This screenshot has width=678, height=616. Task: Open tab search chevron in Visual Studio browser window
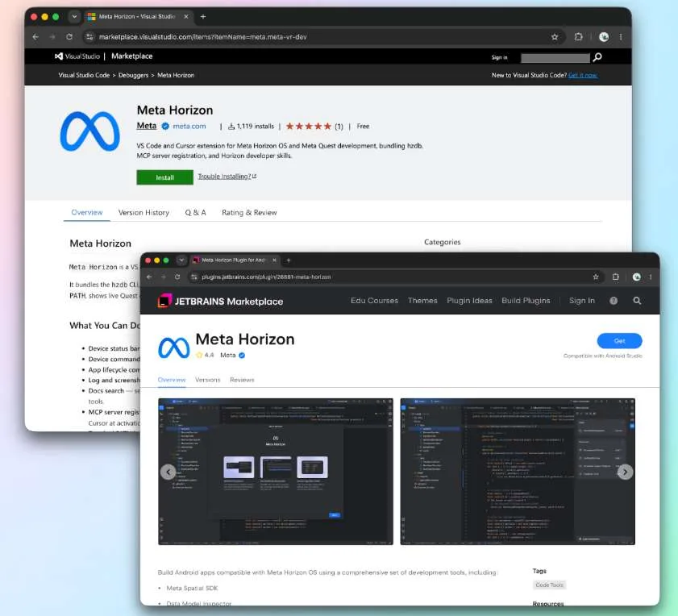(x=74, y=17)
